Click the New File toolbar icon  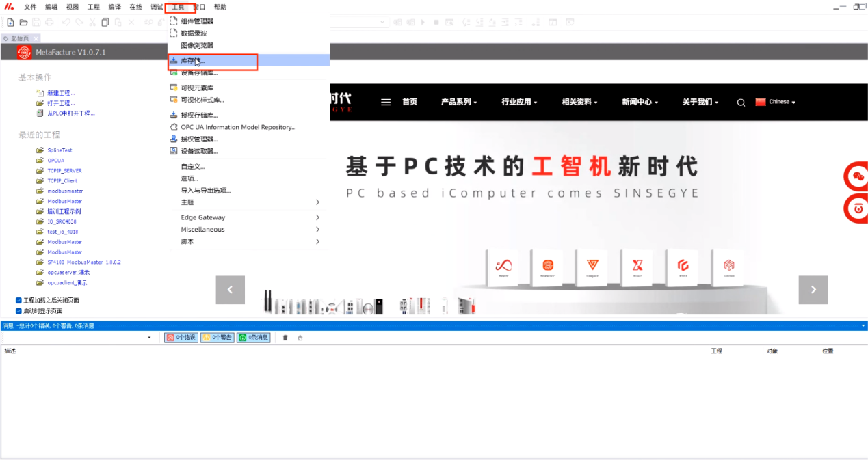(x=10, y=22)
